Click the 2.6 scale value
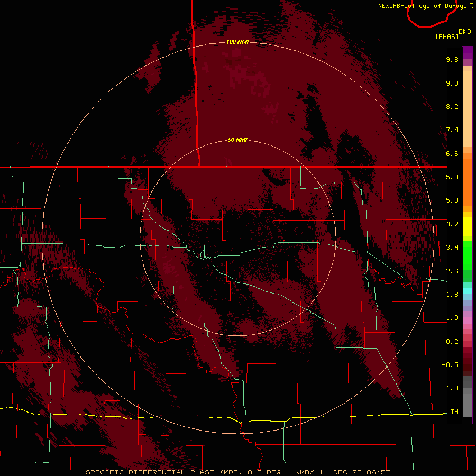The height and width of the screenshot is (476, 476). pos(452,271)
